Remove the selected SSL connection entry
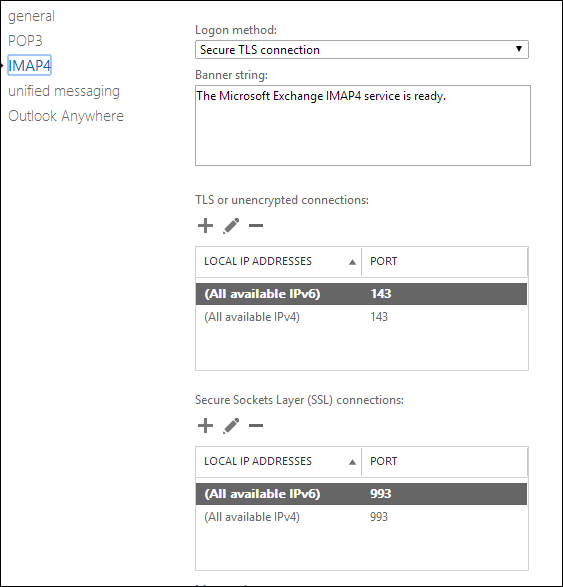Viewport: 563px width, 587px height. pos(256,426)
